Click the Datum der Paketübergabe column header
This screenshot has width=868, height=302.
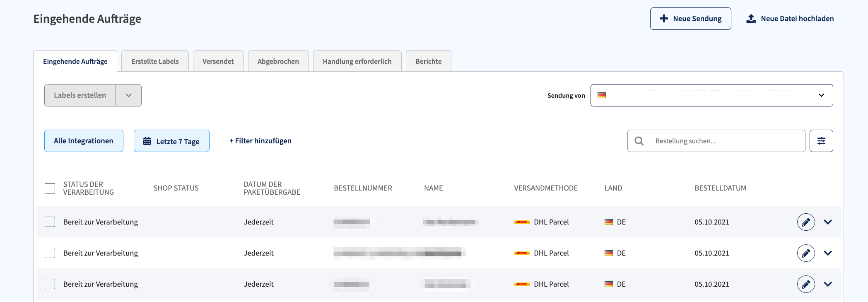tap(272, 188)
